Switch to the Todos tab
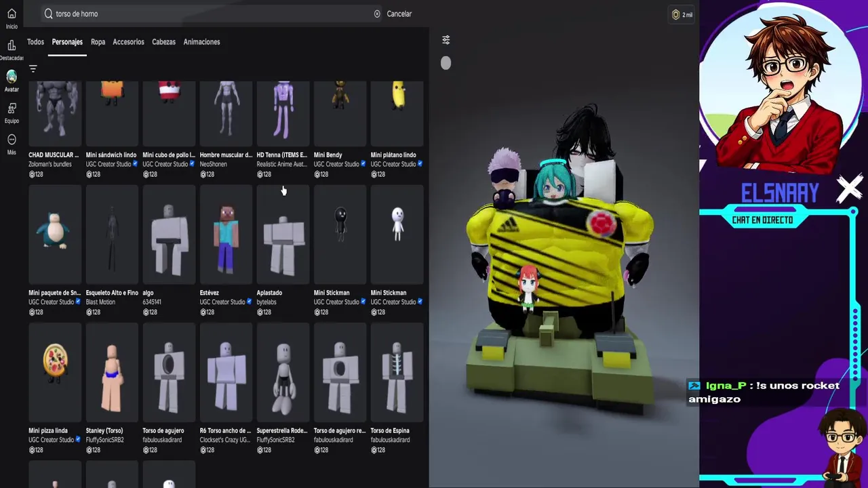The width and height of the screenshot is (868, 488). (x=35, y=42)
